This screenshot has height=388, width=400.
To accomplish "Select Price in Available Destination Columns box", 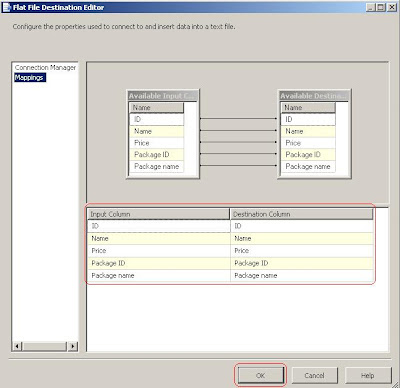I will (308, 143).
